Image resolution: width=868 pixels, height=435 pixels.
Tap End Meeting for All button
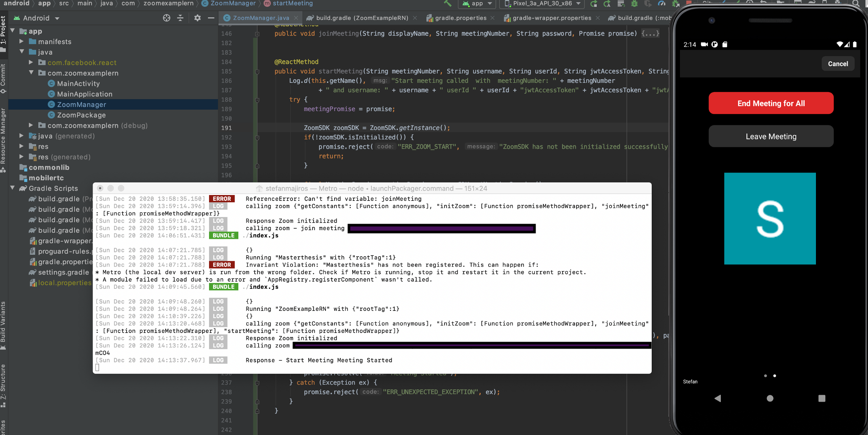771,104
